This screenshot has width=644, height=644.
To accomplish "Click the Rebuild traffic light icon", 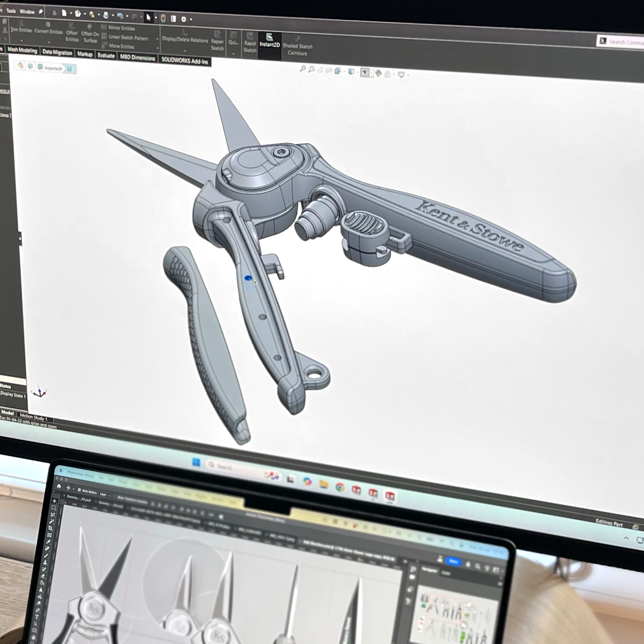I will [163, 18].
